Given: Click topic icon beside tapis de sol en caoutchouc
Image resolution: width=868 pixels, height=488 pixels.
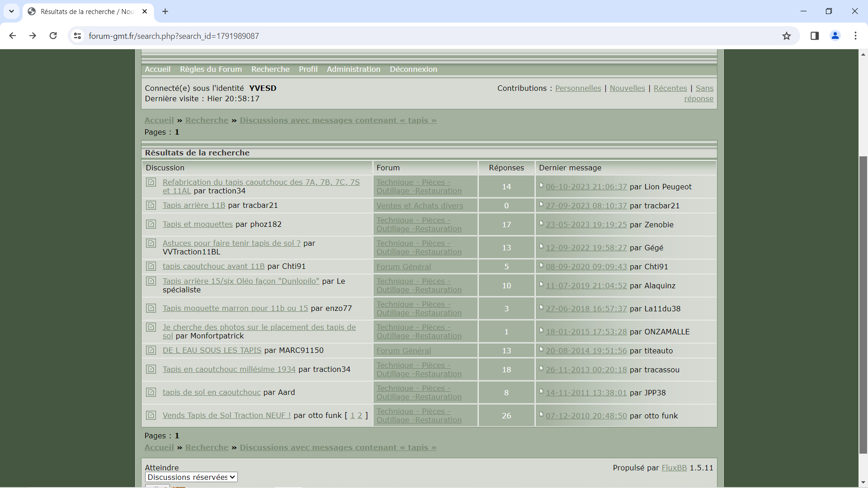Looking at the screenshot, I should click(151, 392).
